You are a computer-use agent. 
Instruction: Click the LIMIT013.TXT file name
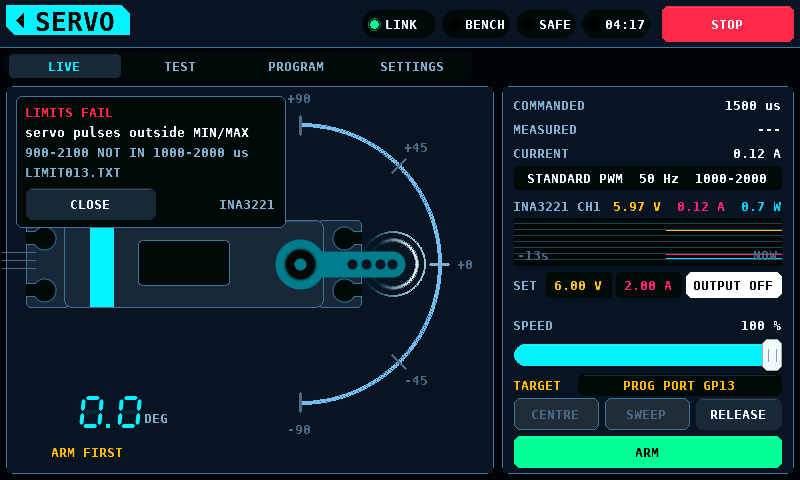pos(73,172)
